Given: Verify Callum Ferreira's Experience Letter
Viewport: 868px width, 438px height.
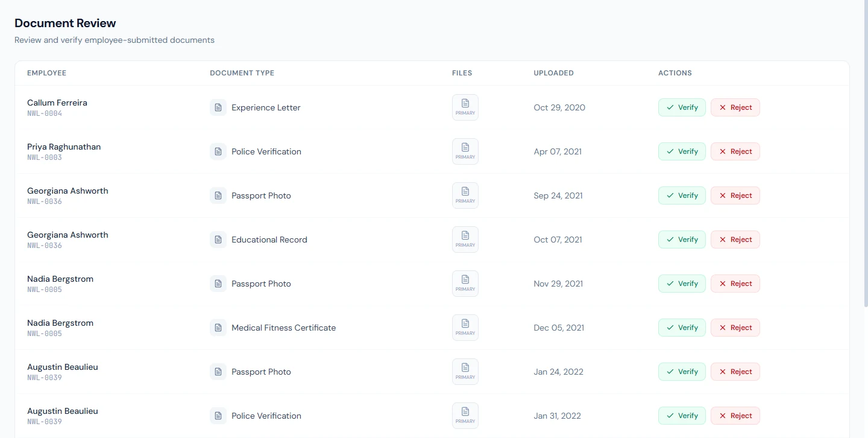Looking at the screenshot, I should tap(682, 107).
